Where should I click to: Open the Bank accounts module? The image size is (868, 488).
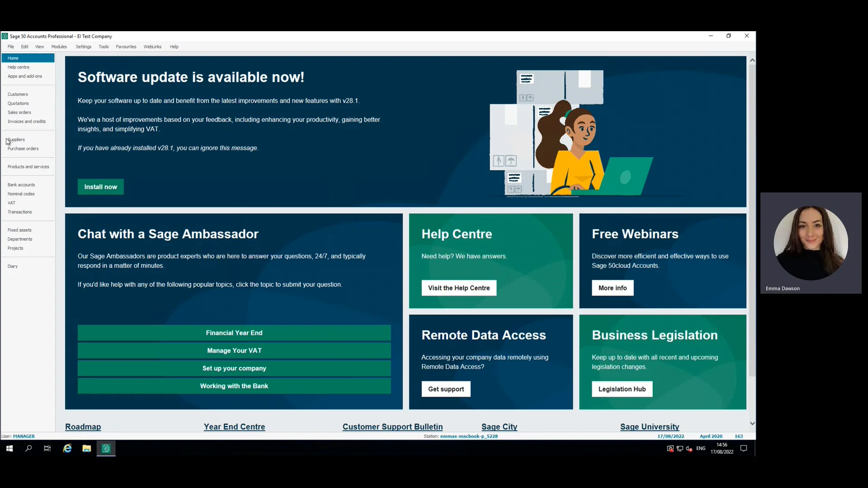pos(21,184)
